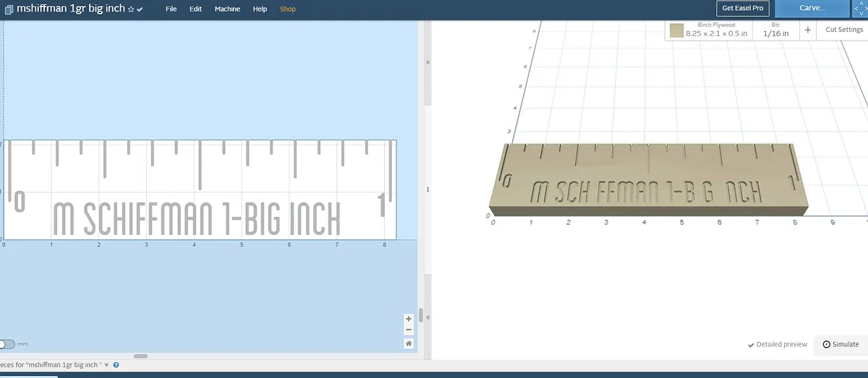Open the Shop menu
The width and height of the screenshot is (868, 378).
click(287, 9)
